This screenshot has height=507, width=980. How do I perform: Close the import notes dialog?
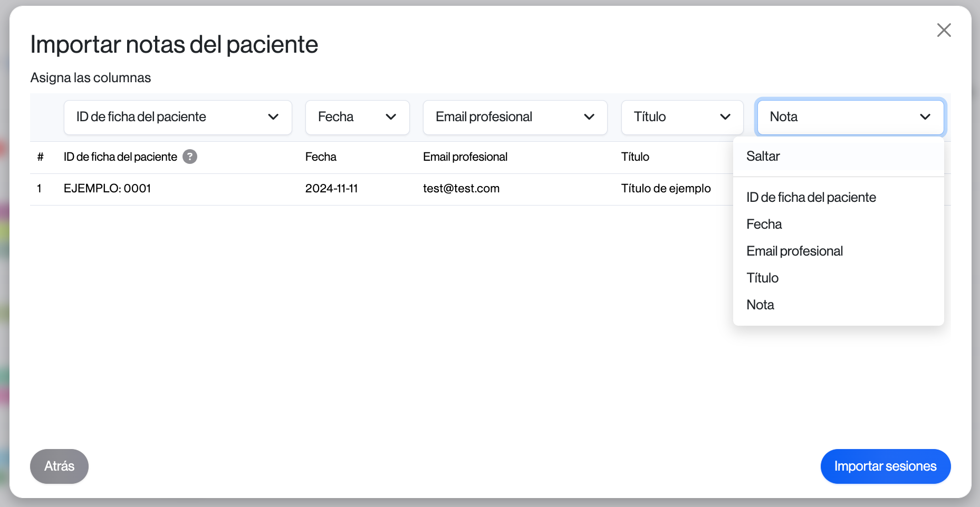coord(944,30)
